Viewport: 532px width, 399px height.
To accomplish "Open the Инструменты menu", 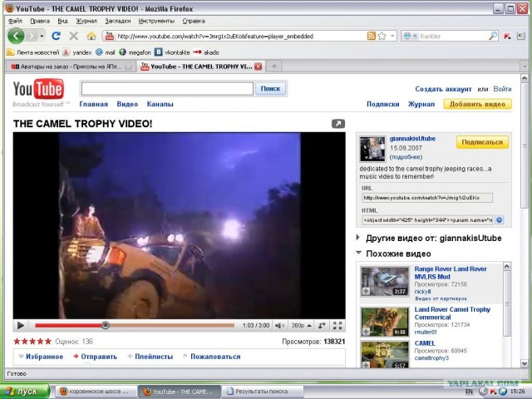I will click(156, 21).
